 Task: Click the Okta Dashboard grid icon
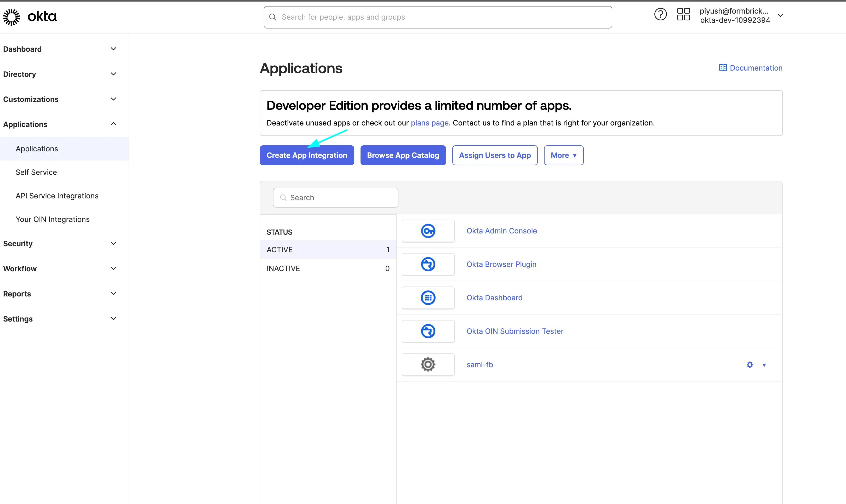pos(428,298)
